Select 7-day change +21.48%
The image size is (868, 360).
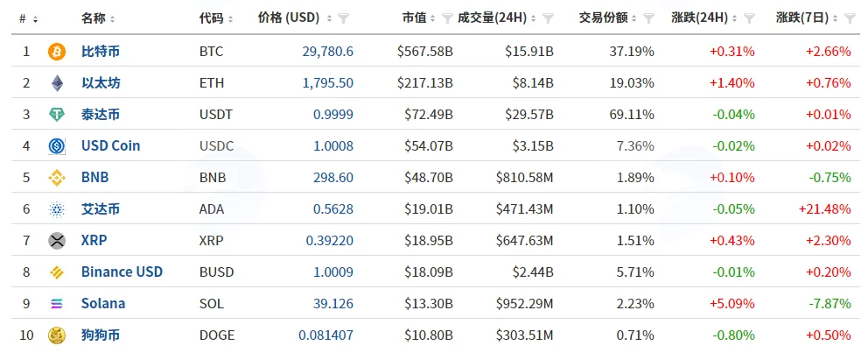[x=825, y=209]
